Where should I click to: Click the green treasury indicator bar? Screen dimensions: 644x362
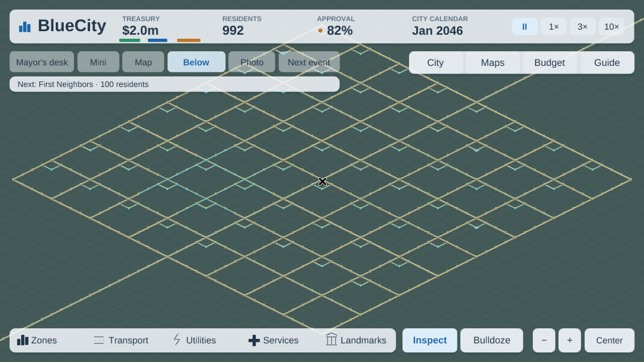[x=130, y=40]
